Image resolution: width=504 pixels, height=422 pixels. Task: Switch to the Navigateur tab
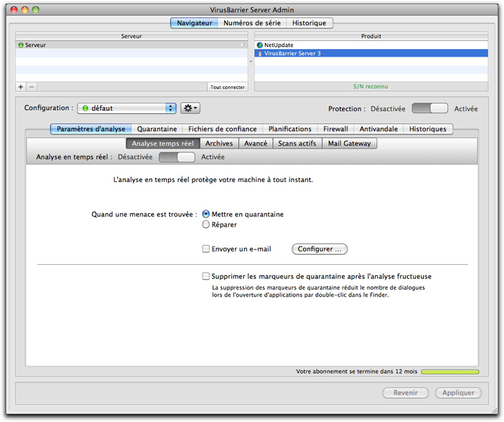(x=194, y=23)
